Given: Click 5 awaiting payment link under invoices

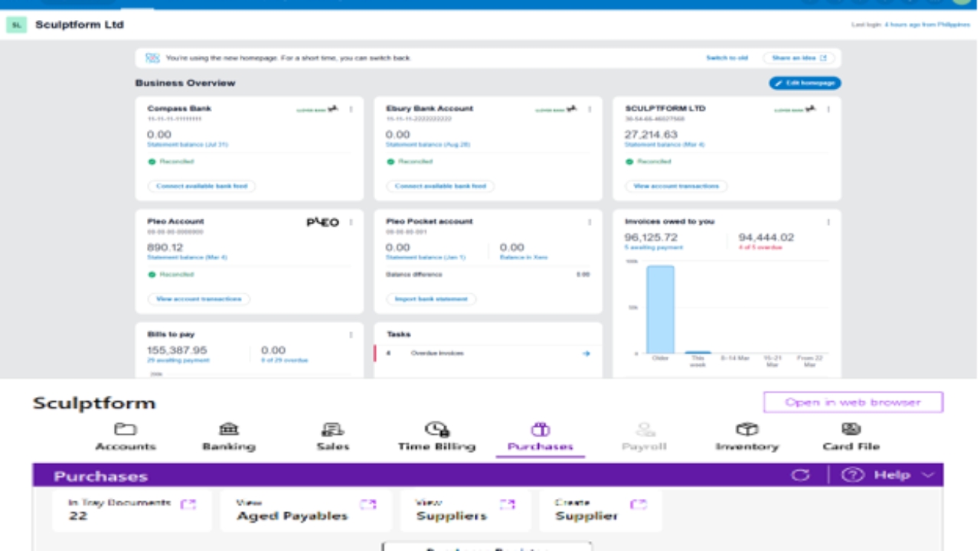Looking at the screenshot, I should 653,247.
